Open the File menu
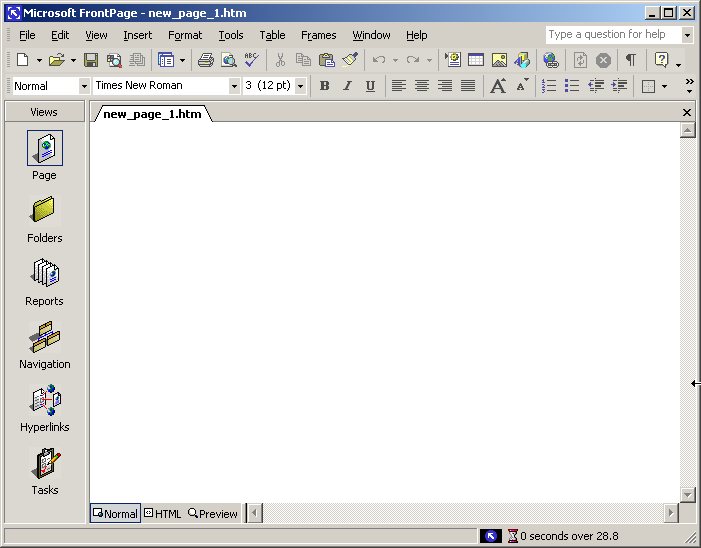Screen dimensions: 701x548 pyautogui.click(x=27, y=35)
